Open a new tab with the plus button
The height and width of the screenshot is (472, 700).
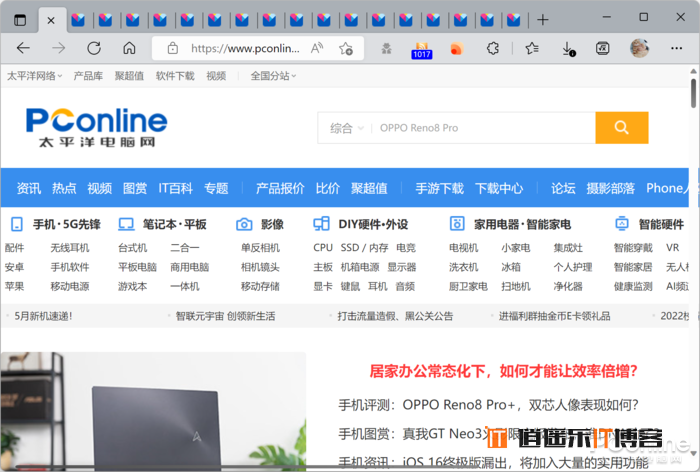543,19
